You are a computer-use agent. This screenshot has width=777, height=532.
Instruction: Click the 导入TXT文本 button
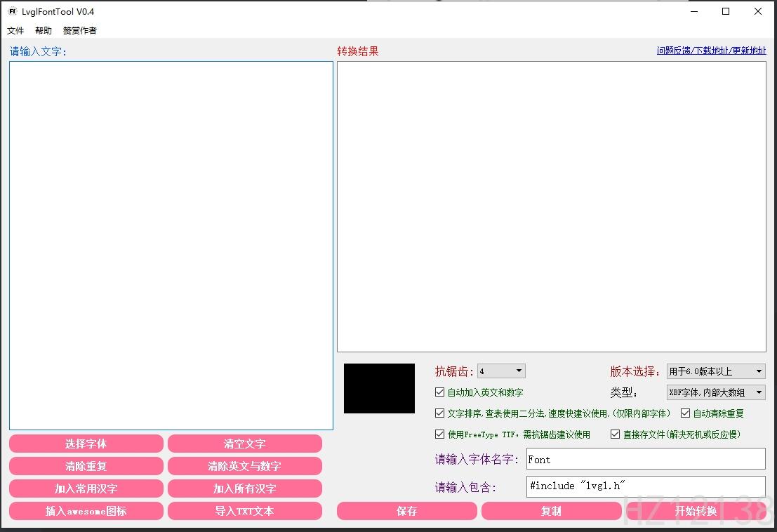[x=245, y=511]
